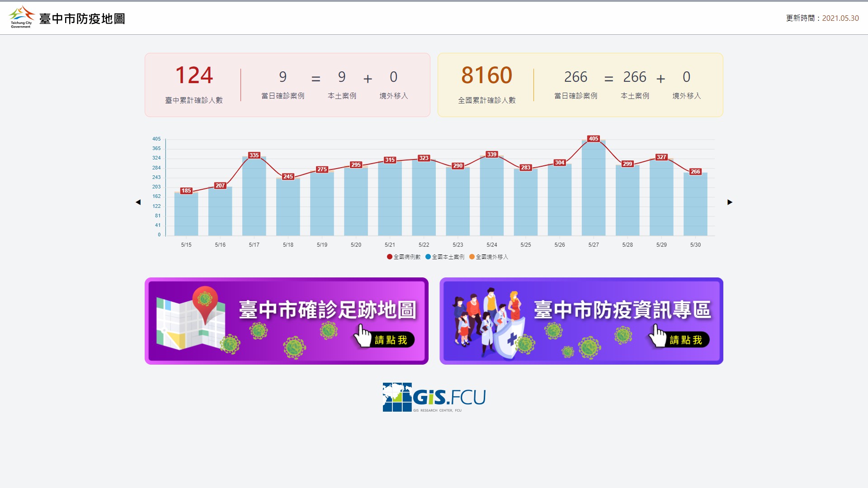
Task: Click the 124 Taichung cumulative cases number
Action: point(194,75)
